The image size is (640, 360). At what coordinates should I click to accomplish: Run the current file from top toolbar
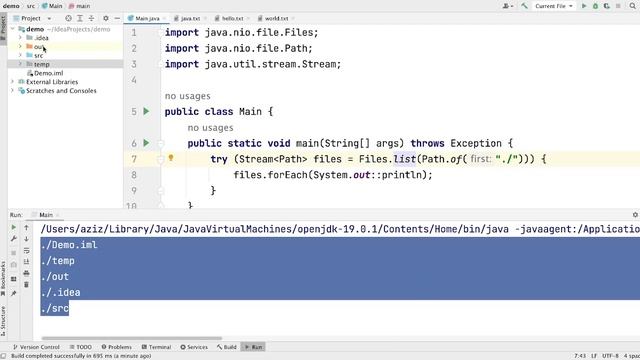584,6
